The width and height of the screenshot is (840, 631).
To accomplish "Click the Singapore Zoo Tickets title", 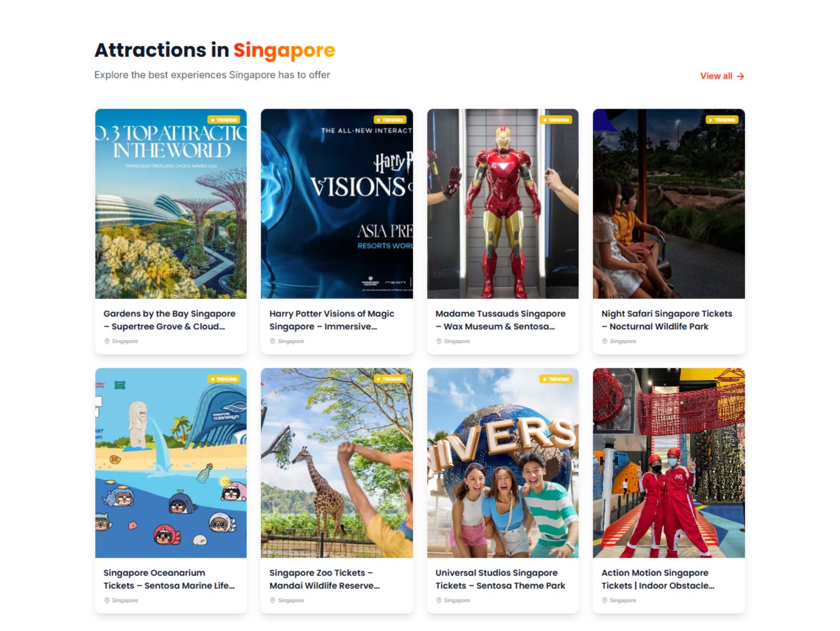I will (324, 579).
